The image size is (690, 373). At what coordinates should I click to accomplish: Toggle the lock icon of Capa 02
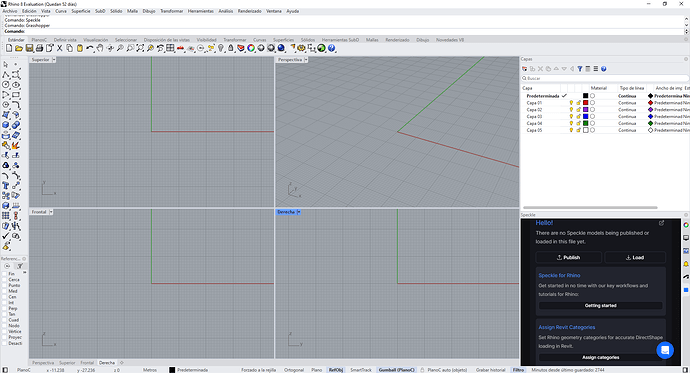click(x=579, y=110)
